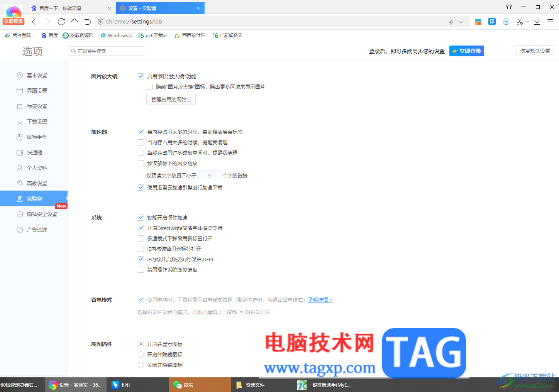Focus the 在设置中搜索 search field

point(107,51)
